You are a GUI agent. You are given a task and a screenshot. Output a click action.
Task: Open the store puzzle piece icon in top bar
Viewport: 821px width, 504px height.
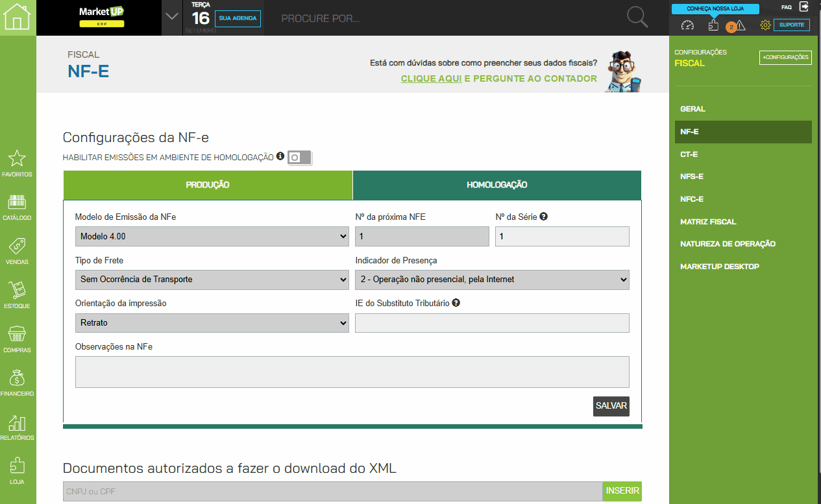pos(713,25)
